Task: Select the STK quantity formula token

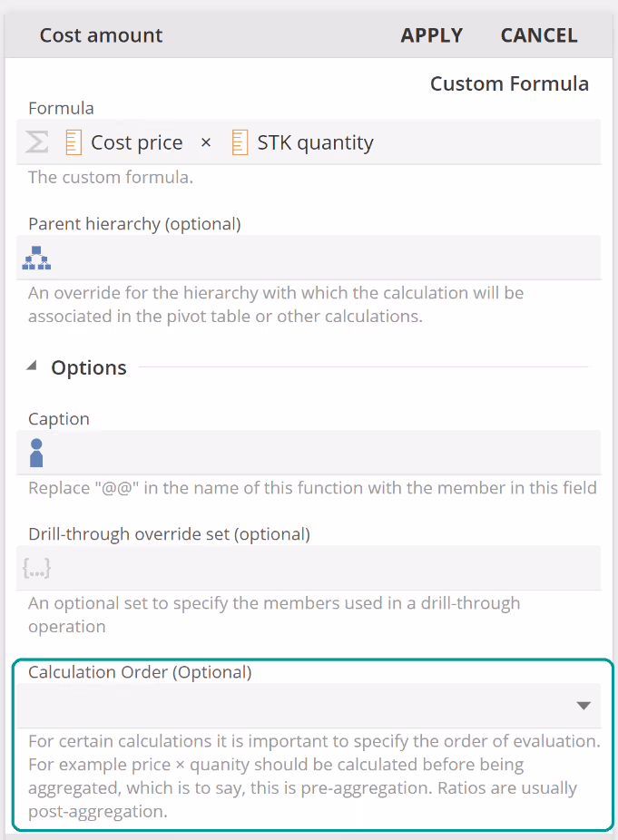Action: [x=314, y=142]
